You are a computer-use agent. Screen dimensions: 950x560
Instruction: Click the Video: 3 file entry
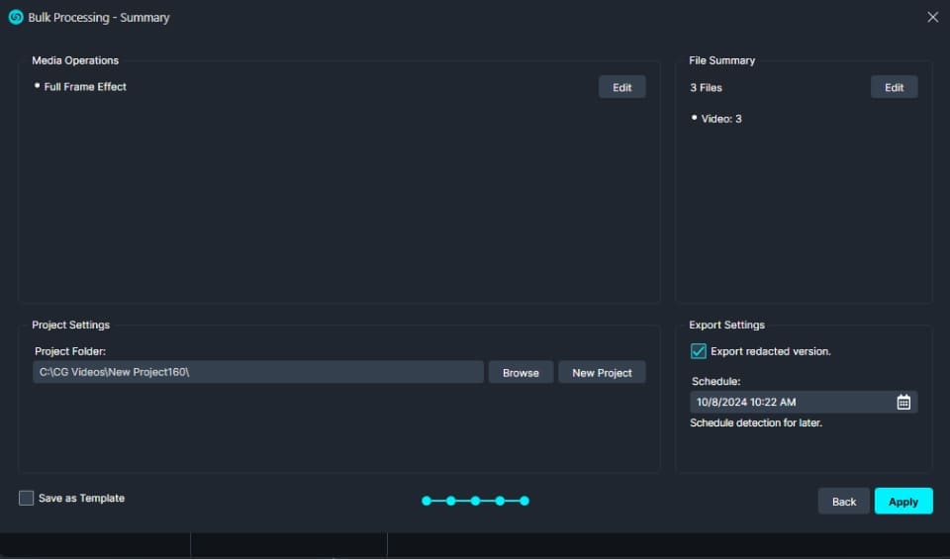pos(721,119)
